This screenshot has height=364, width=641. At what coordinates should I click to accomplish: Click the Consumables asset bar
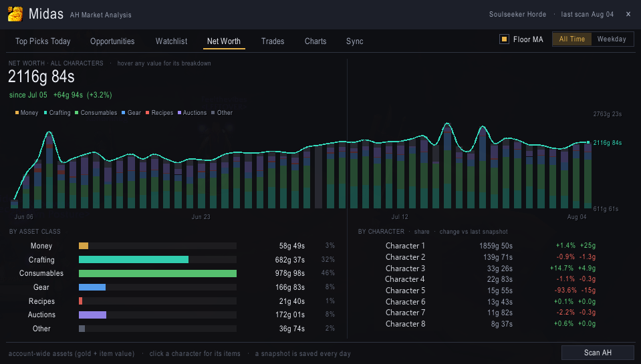click(x=157, y=273)
